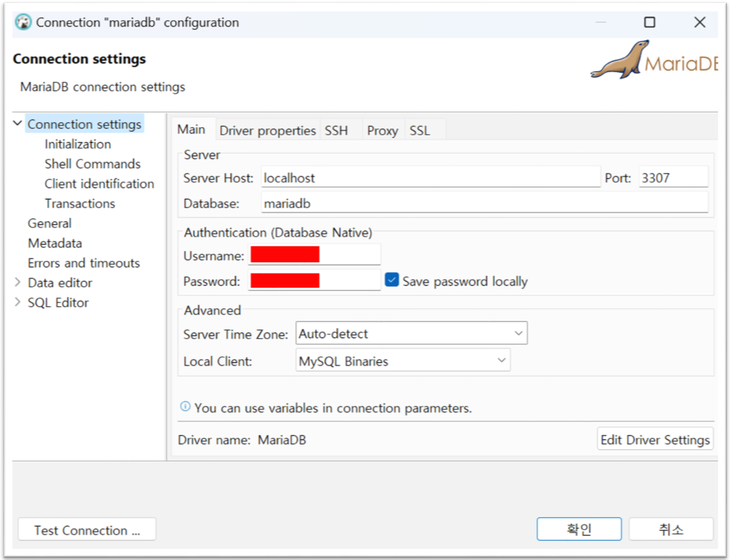The height and width of the screenshot is (560, 730).
Task: Click the 취소 cancel button
Action: (x=671, y=529)
